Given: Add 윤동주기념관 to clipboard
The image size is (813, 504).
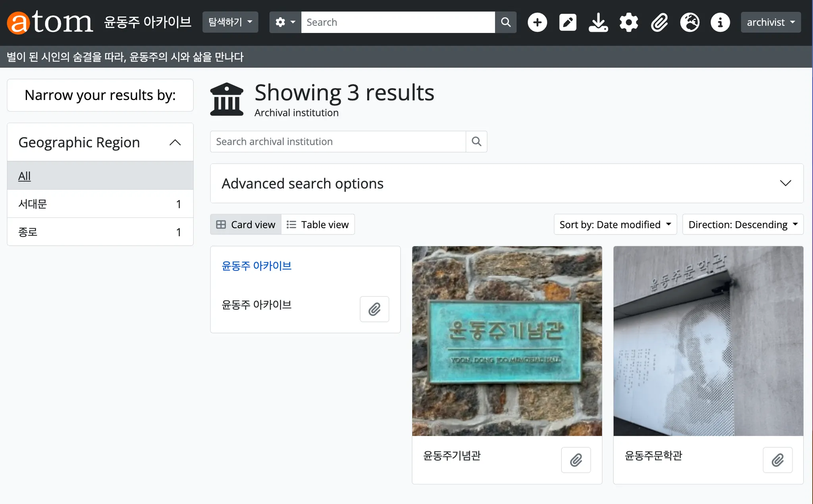Looking at the screenshot, I should coord(576,460).
